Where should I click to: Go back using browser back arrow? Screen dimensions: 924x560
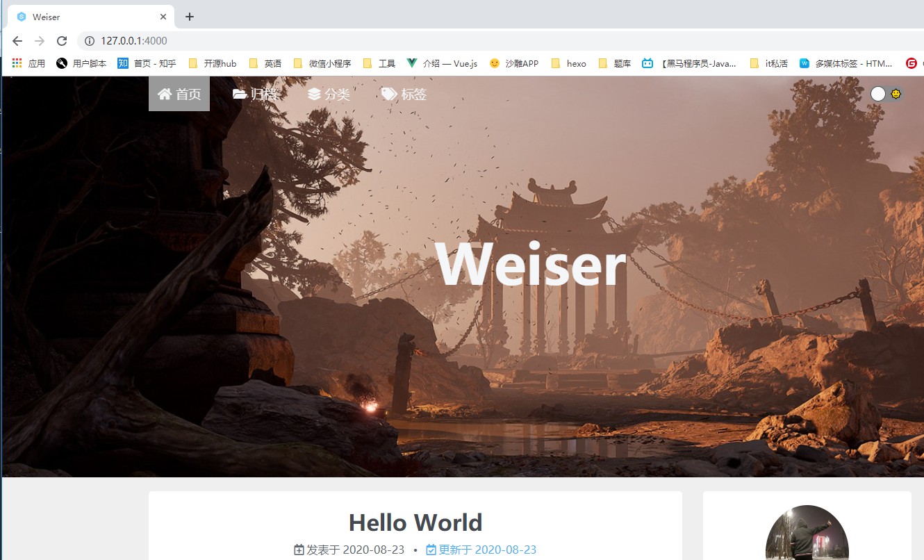(x=17, y=41)
